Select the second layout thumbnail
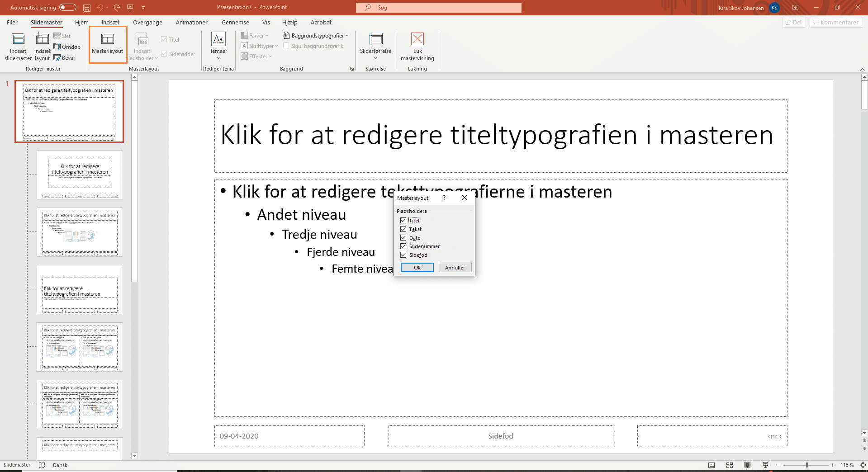This screenshot has width=868, height=472. (x=80, y=175)
